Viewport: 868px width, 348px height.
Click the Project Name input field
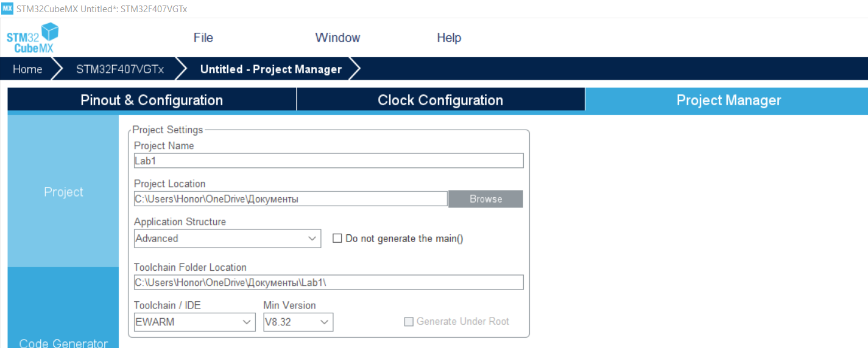328,161
